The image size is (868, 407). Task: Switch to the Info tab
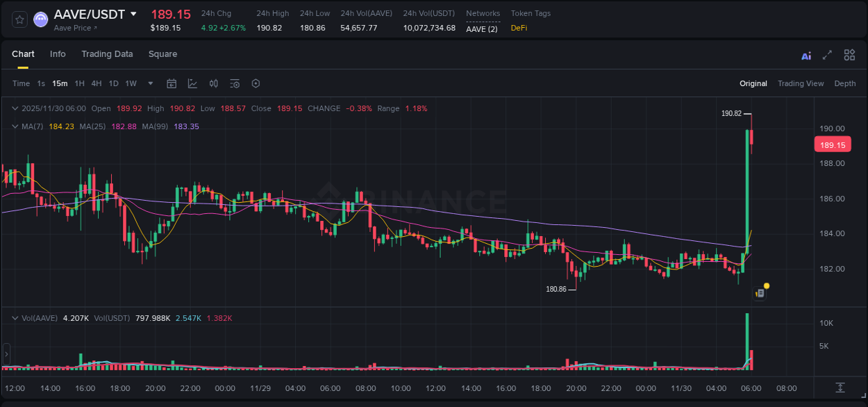(58, 53)
